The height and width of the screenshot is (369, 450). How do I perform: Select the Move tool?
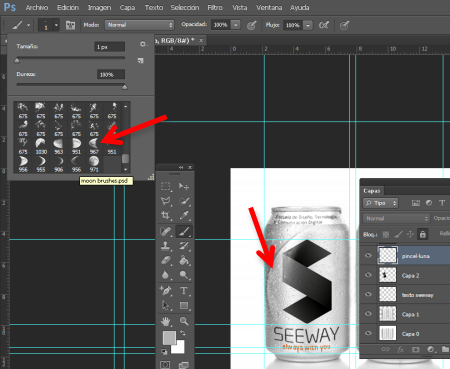[184, 186]
